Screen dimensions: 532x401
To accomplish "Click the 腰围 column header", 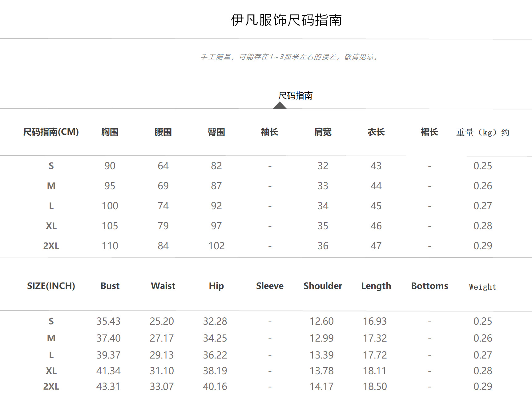I will [x=163, y=132].
